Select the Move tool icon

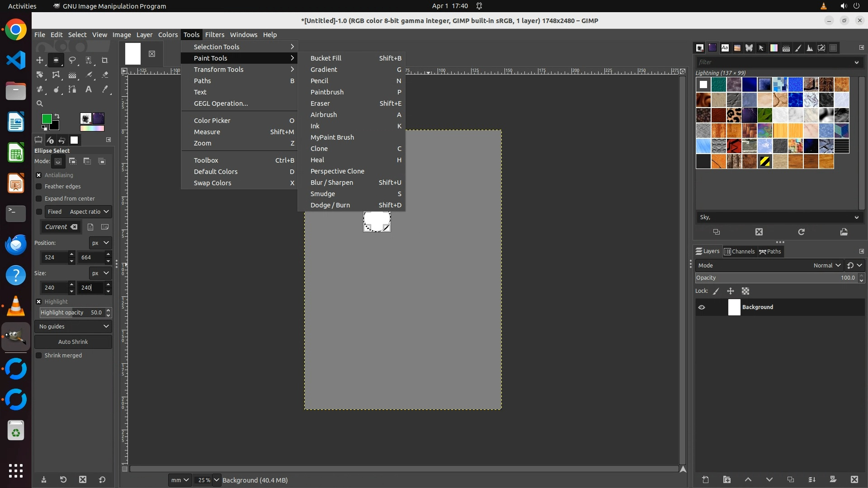[x=40, y=60]
